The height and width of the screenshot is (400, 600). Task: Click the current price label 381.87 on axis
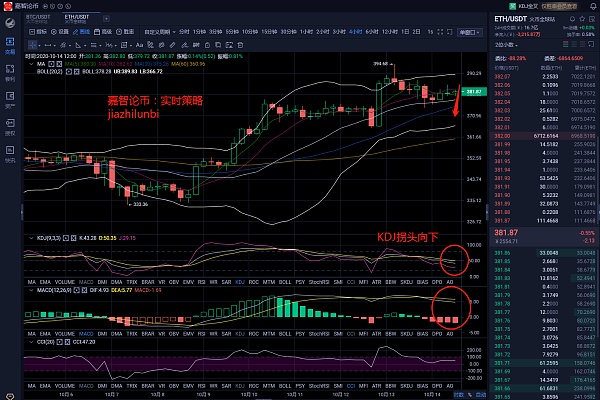tap(474, 92)
